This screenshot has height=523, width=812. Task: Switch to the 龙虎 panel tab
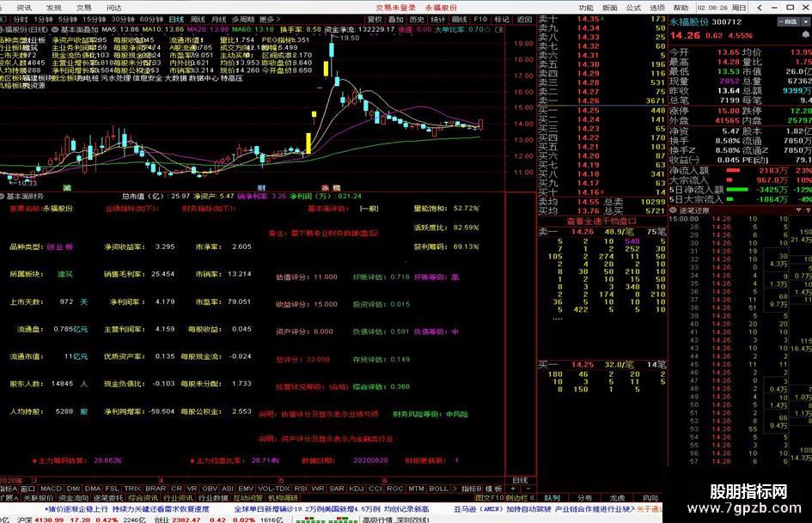[x=617, y=497]
